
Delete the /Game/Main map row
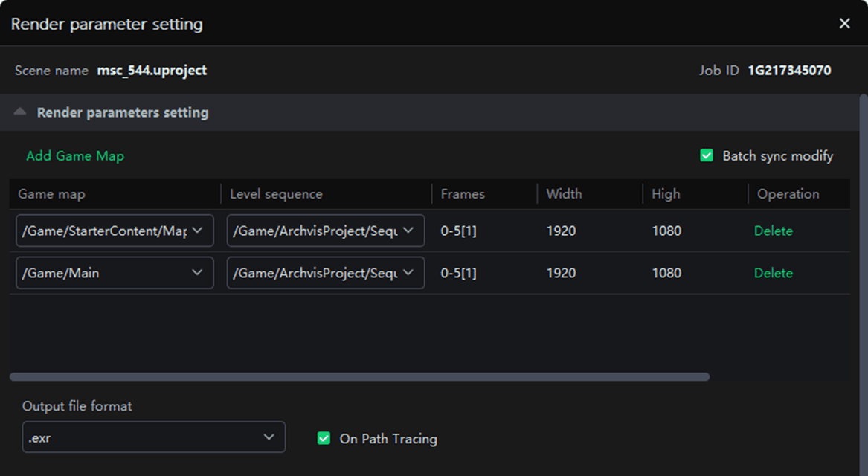coord(773,273)
